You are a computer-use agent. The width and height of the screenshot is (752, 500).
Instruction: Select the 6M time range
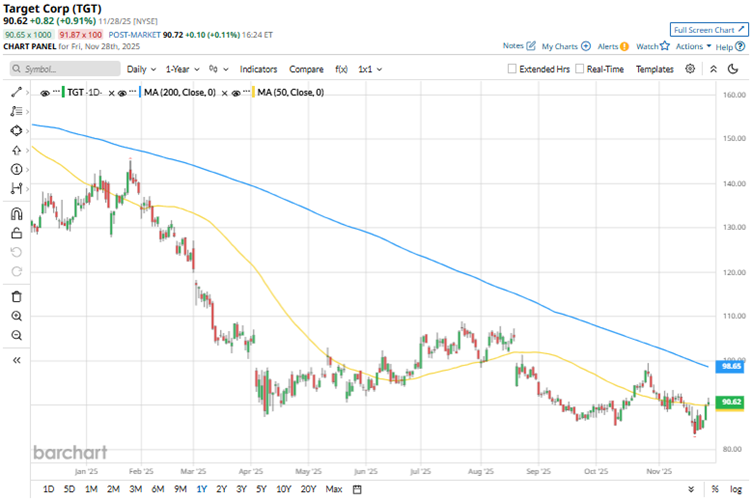tap(157, 489)
